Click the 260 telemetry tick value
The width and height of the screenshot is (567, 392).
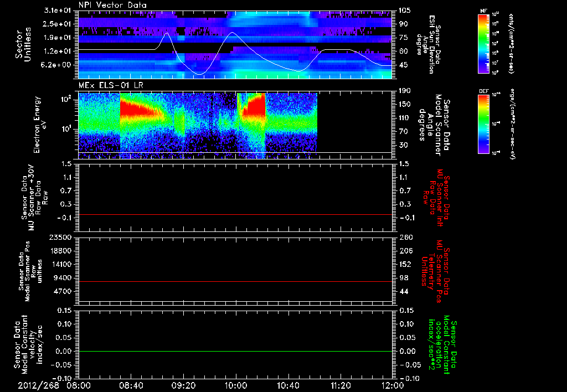[405, 237]
